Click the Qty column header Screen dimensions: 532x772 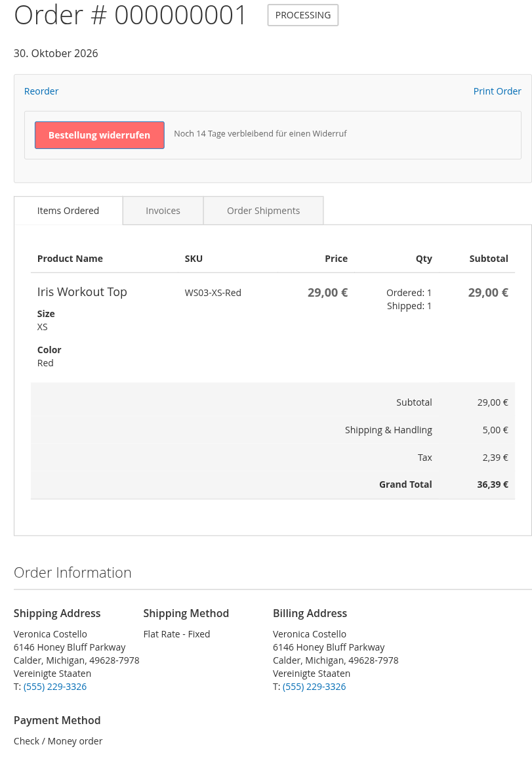(424, 259)
